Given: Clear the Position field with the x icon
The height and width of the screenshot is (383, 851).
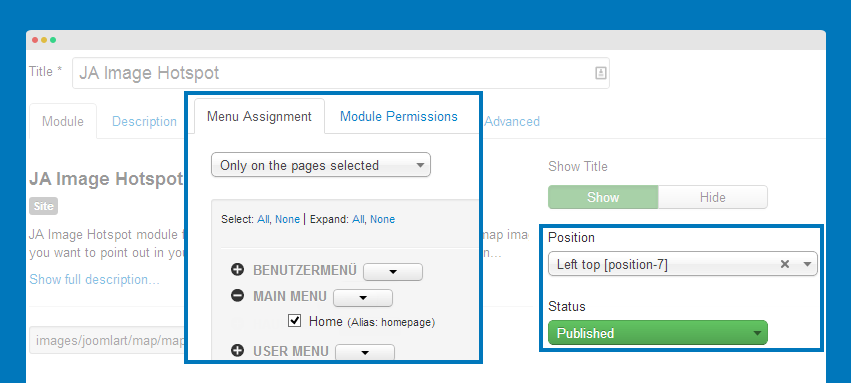Looking at the screenshot, I should 784,264.
